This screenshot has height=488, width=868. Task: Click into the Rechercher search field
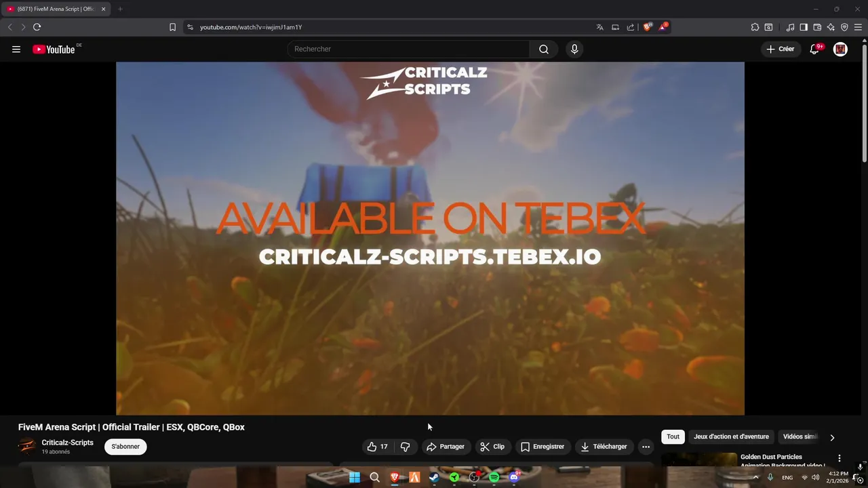tap(408, 49)
